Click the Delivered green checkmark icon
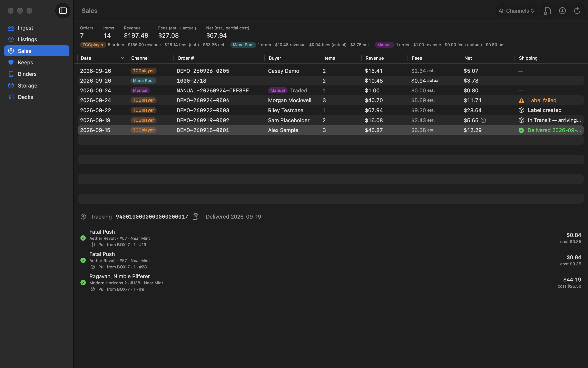 [x=521, y=130]
